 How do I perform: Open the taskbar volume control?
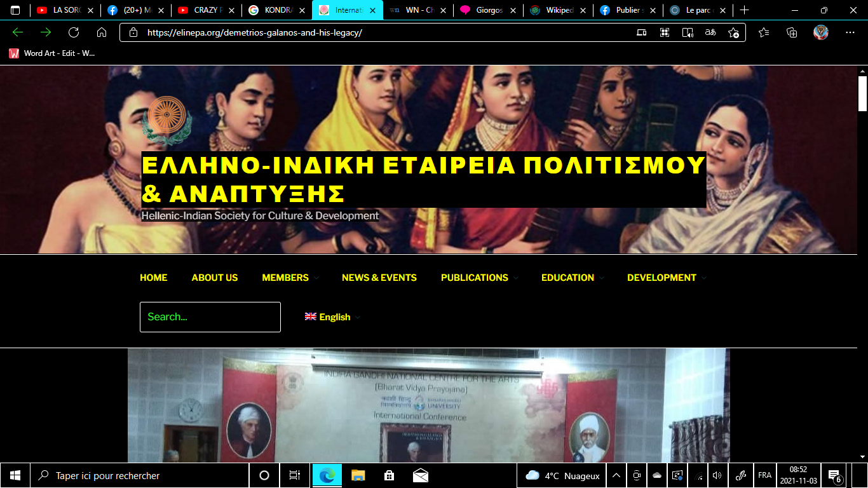point(717,475)
